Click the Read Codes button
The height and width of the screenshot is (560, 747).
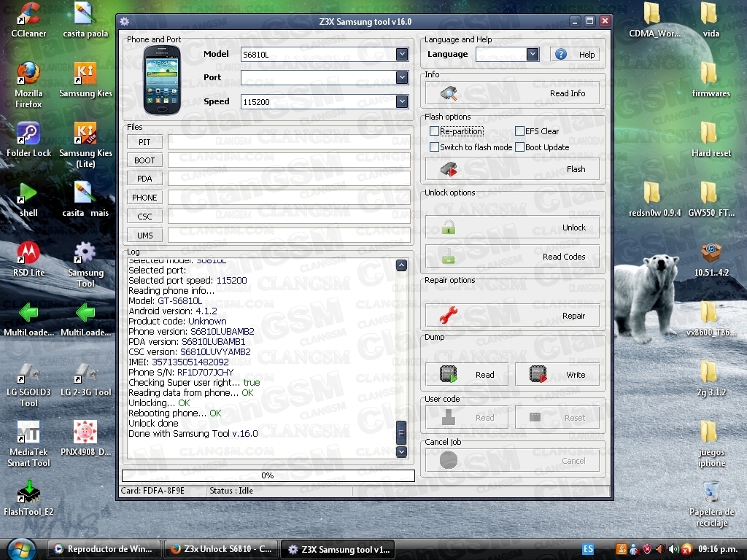click(x=512, y=257)
